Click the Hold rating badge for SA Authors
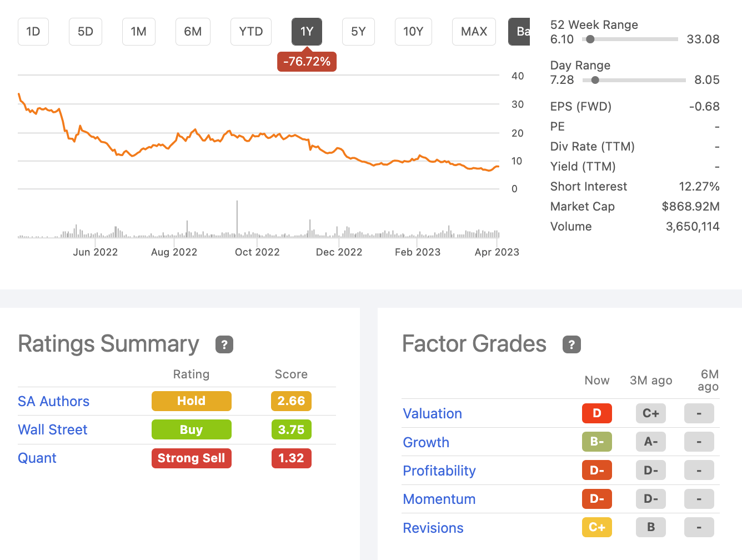The image size is (742, 560). 191,401
